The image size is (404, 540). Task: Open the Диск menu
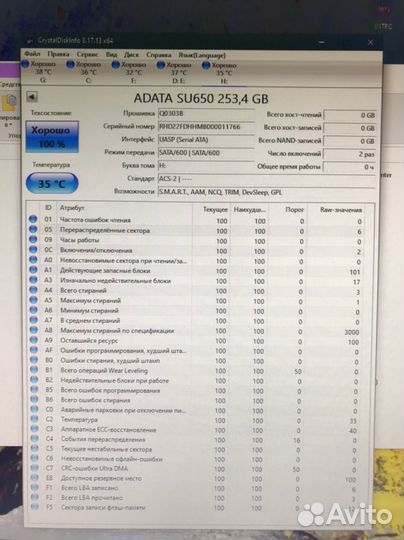tap(131, 55)
